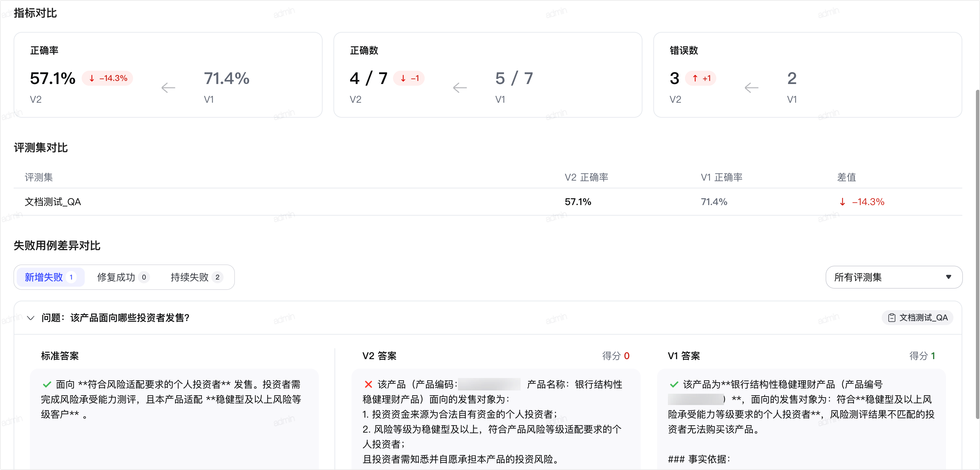980x470 pixels.
Task: Click the 4 / 7 correct count
Action: tap(369, 78)
